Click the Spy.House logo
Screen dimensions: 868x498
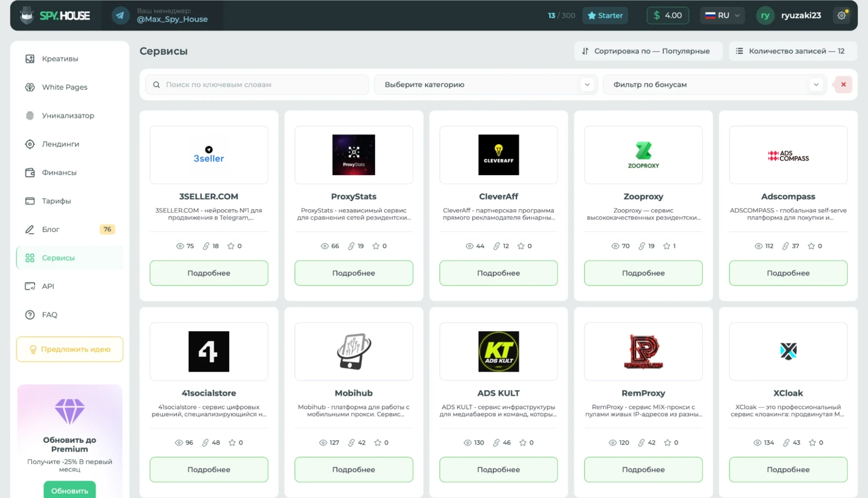pos(55,15)
